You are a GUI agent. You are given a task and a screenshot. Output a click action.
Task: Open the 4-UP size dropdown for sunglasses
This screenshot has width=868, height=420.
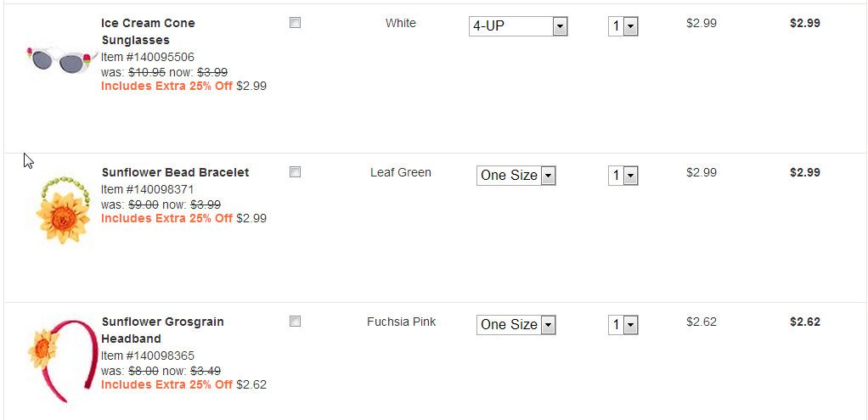518,26
